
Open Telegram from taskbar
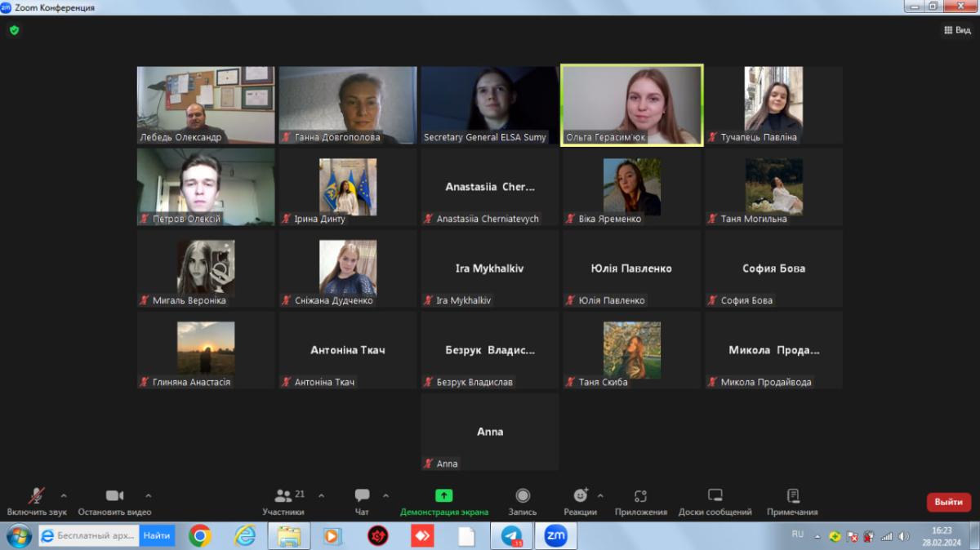512,536
